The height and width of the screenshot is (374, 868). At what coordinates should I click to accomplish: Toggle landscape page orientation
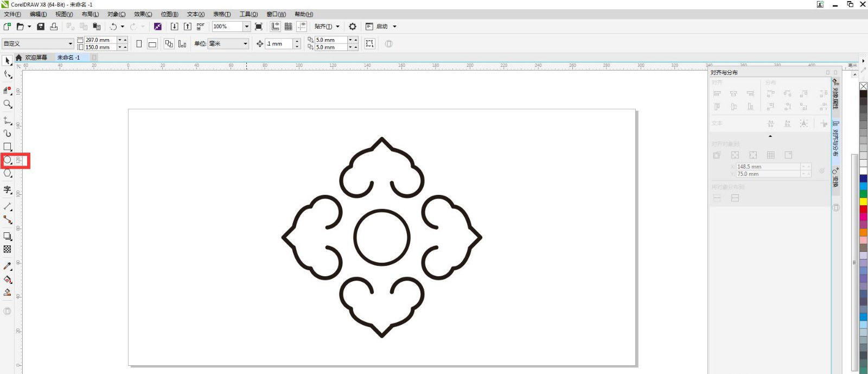point(152,44)
